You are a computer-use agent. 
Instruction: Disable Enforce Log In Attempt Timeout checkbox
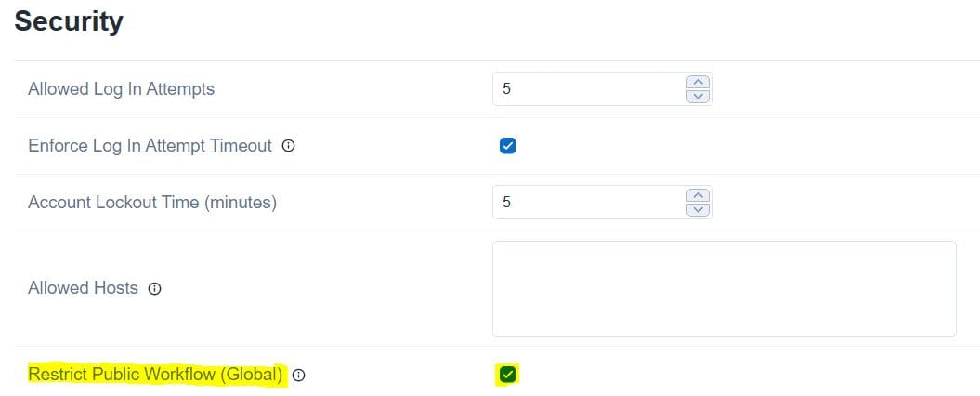click(x=507, y=146)
